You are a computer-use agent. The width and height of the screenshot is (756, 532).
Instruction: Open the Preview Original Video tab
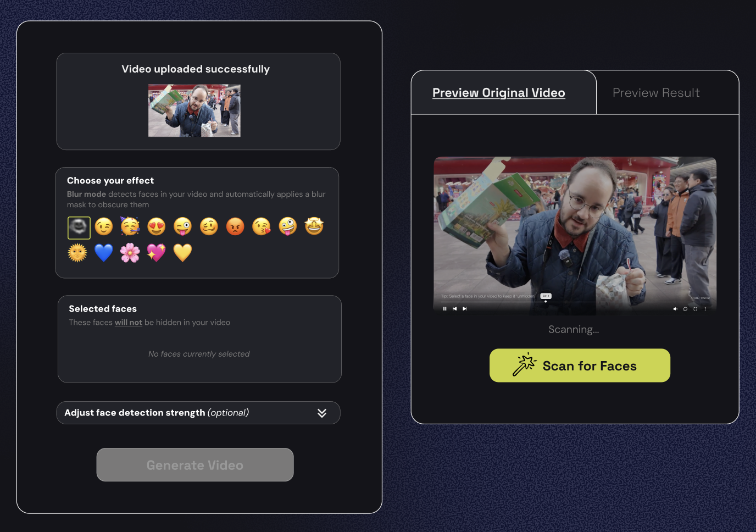498,93
